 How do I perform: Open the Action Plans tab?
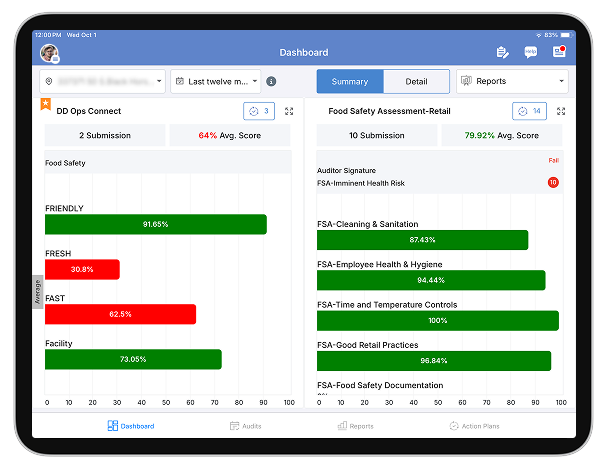pos(474,426)
